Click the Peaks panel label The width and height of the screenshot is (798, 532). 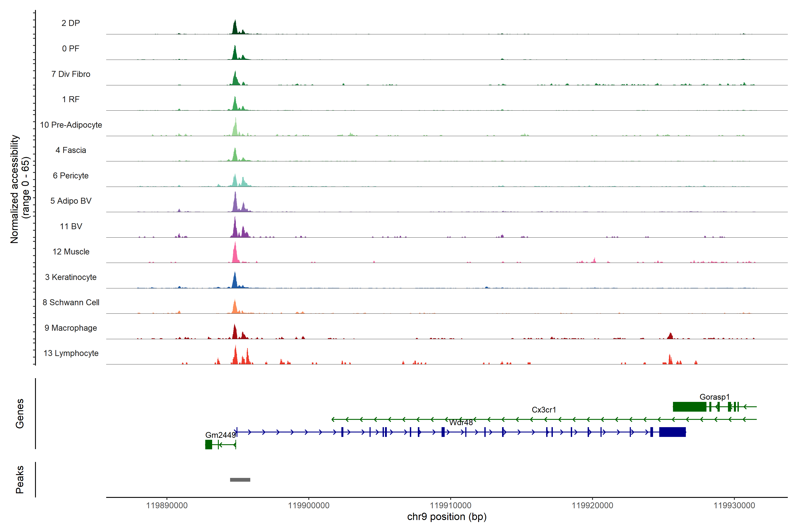[20, 479]
